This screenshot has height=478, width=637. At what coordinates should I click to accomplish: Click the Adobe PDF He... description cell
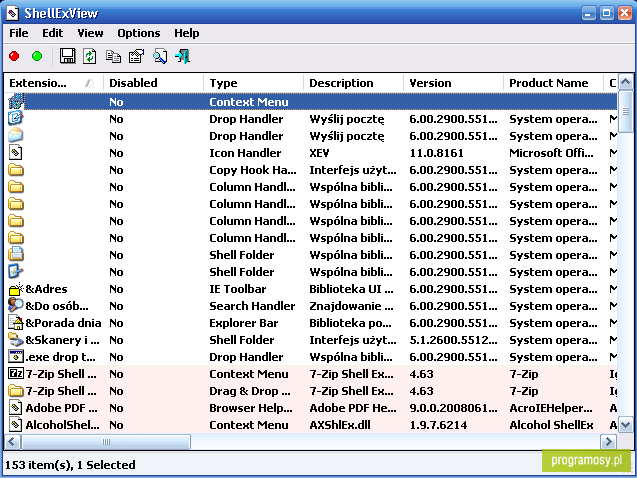353,408
